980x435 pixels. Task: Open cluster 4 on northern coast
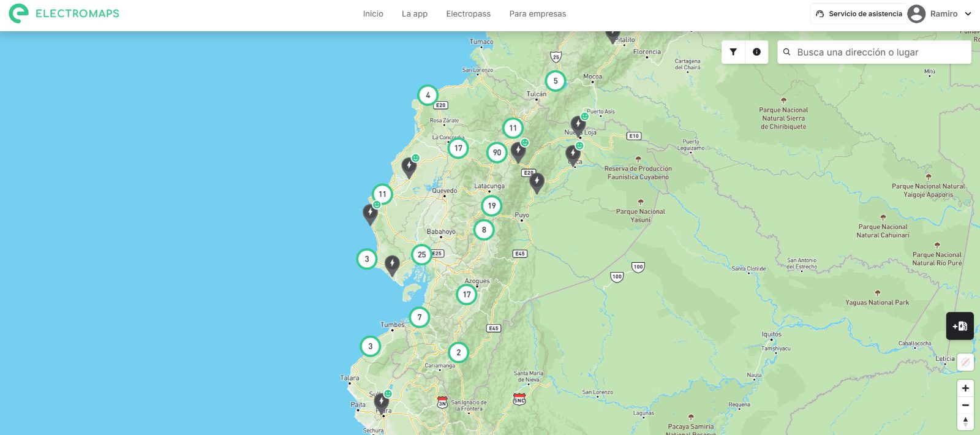pyautogui.click(x=428, y=95)
